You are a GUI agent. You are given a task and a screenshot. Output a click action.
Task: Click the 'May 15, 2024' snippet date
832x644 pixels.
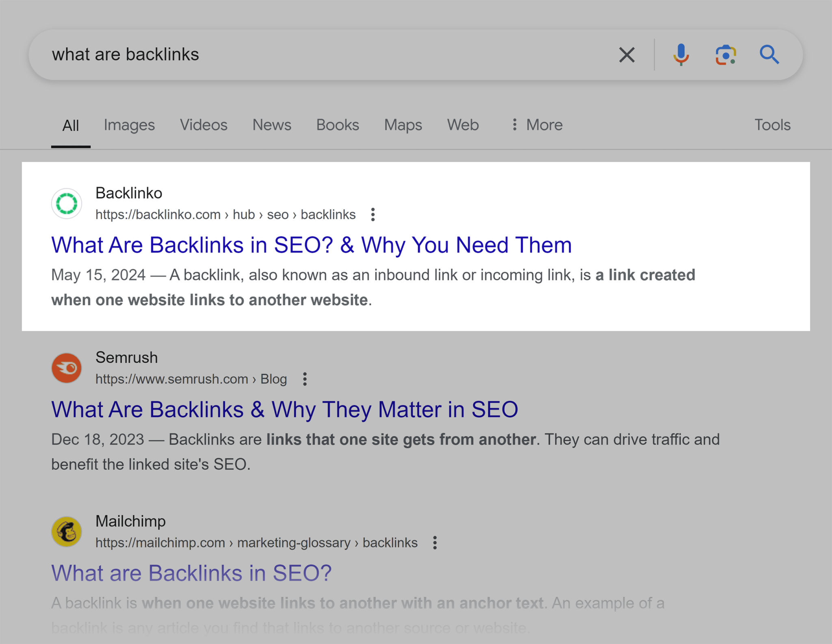point(98,275)
